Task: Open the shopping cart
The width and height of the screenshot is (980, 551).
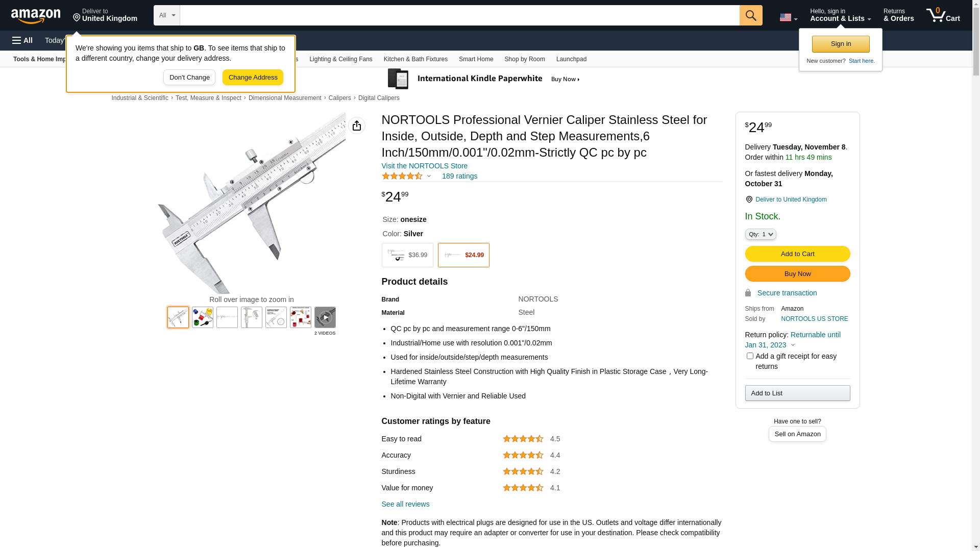Action: click(x=943, y=15)
